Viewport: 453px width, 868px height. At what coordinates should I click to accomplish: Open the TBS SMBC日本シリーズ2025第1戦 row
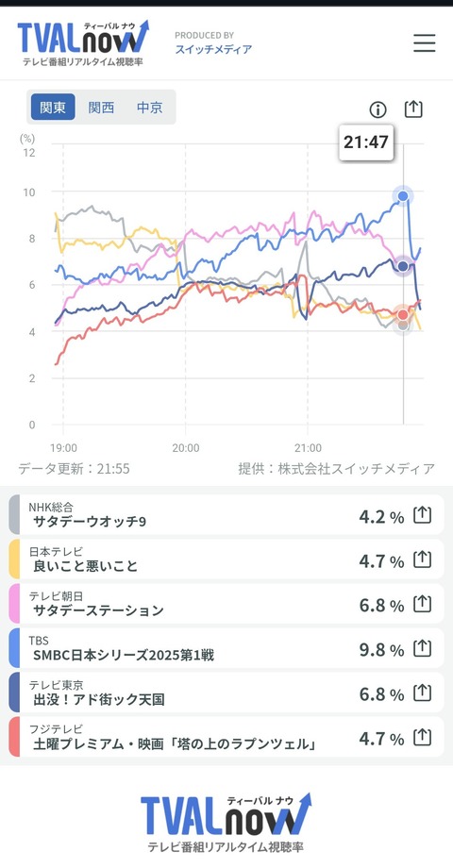[x=226, y=647]
